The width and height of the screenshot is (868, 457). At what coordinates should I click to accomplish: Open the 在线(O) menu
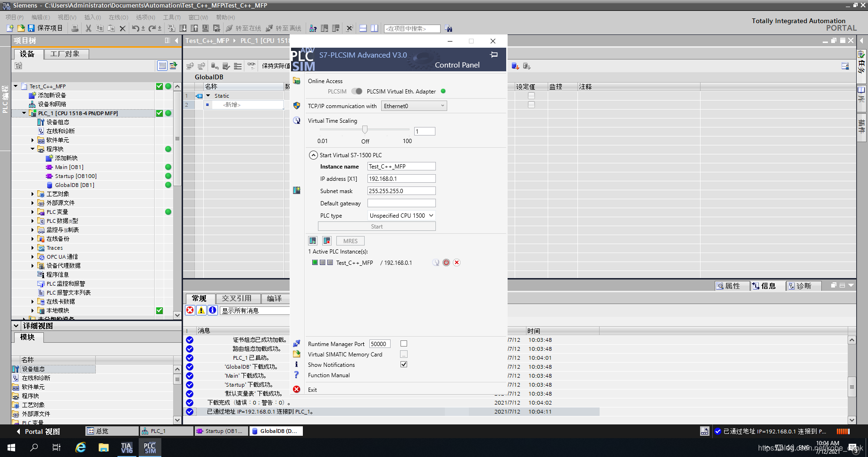[118, 17]
